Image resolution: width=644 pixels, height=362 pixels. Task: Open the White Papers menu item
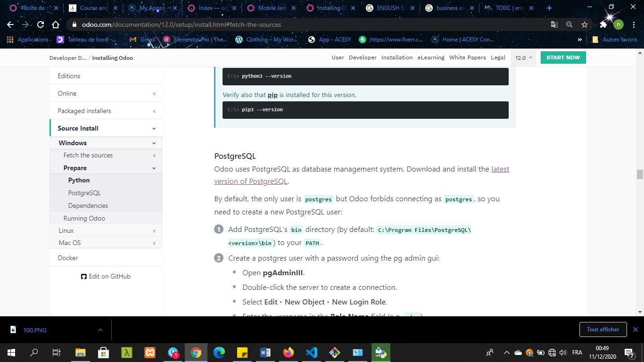click(x=468, y=58)
